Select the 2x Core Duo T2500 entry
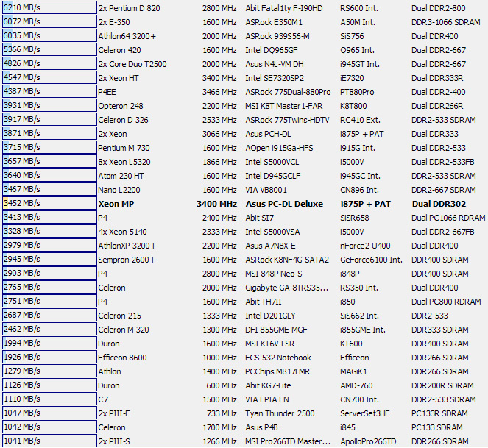Image resolution: width=488 pixels, height=448 pixels. coord(132,64)
